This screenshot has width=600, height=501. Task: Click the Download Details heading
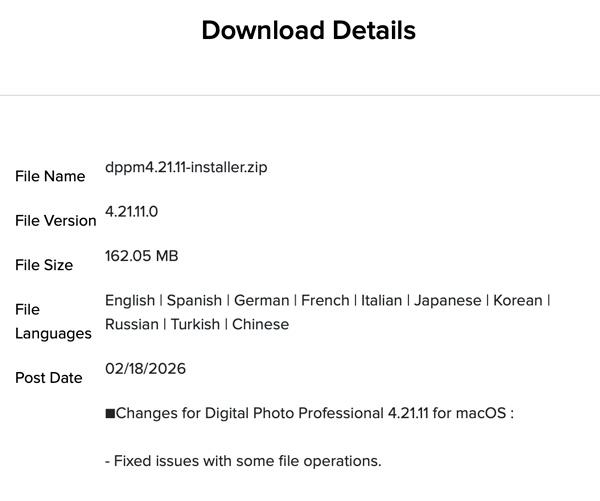pyautogui.click(x=308, y=31)
